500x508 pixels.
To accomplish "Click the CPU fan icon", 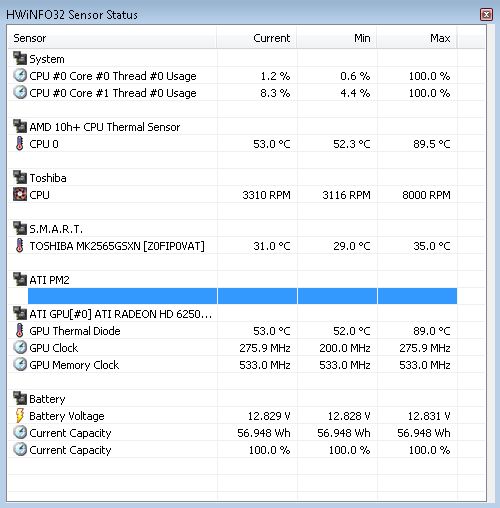I will [20, 194].
